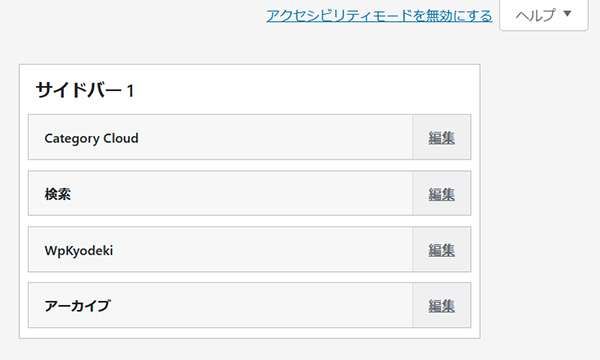This screenshot has width=600, height=360.
Task: Click empty space in Category Cloud row
Action: [x=276, y=137]
